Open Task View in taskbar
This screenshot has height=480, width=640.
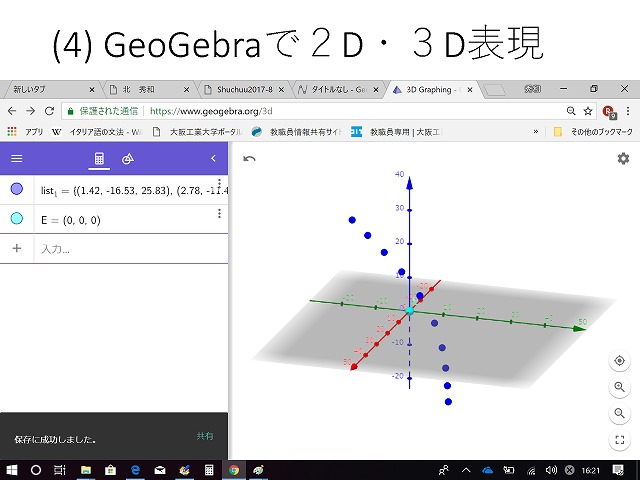point(60,470)
